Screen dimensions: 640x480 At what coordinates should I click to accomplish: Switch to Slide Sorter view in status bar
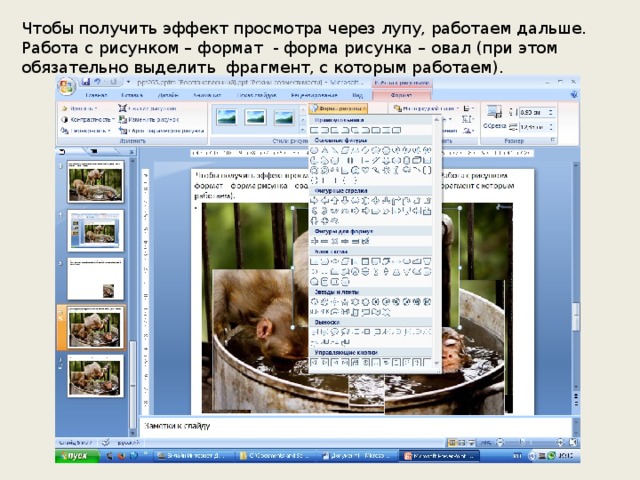tap(462, 442)
